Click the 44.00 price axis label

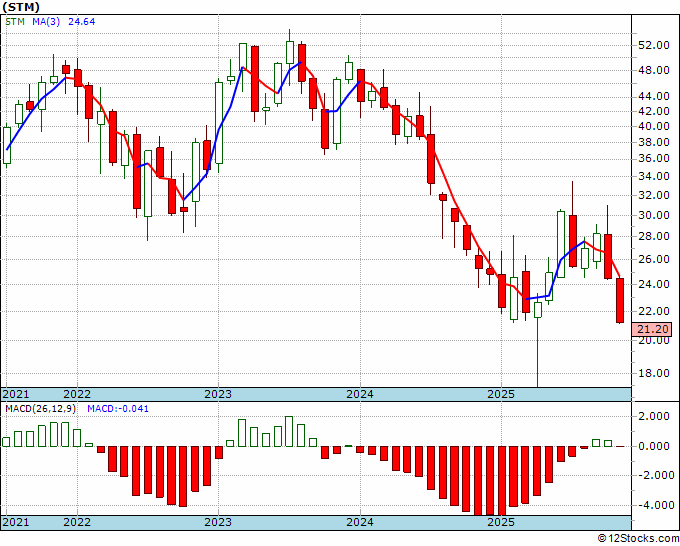click(654, 96)
